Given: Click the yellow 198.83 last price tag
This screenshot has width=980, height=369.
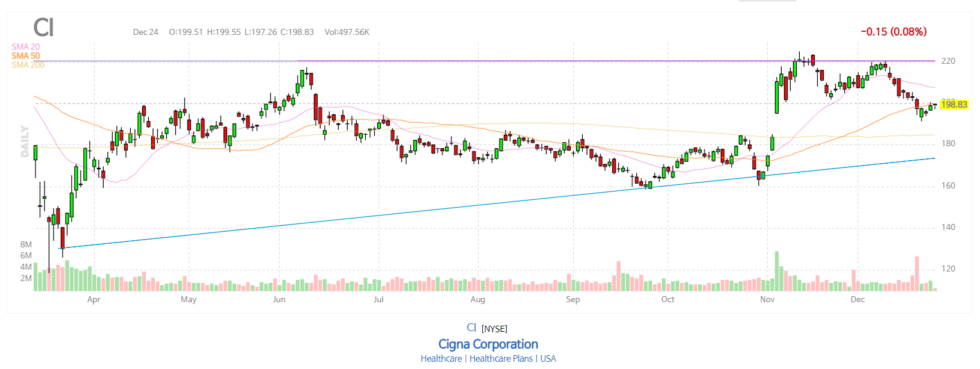Looking at the screenshot, I should pos(954,105).
